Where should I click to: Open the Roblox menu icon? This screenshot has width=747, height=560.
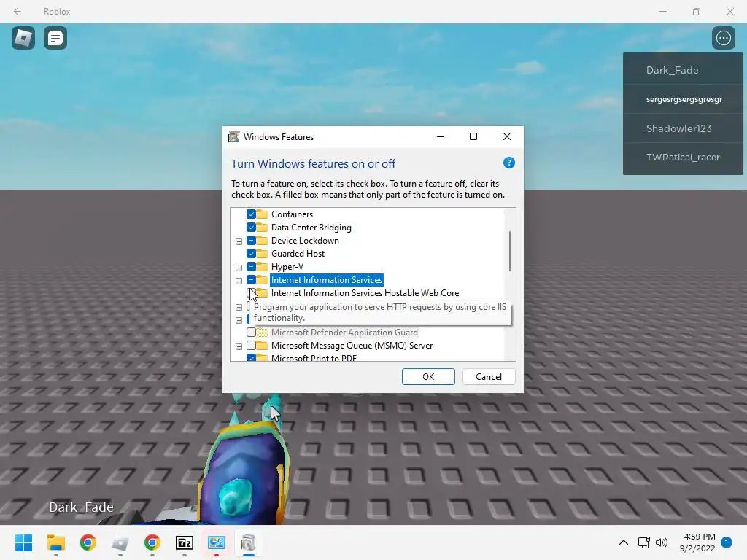23,38
